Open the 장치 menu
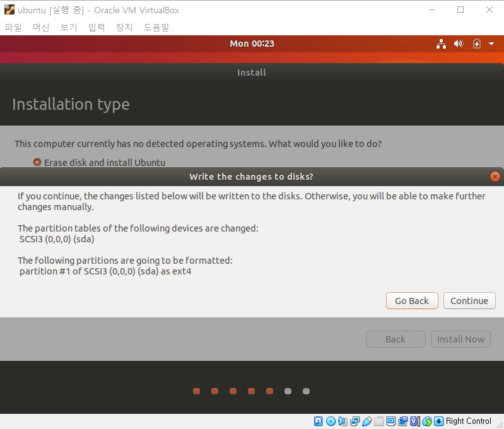 (x=124, y=27)
